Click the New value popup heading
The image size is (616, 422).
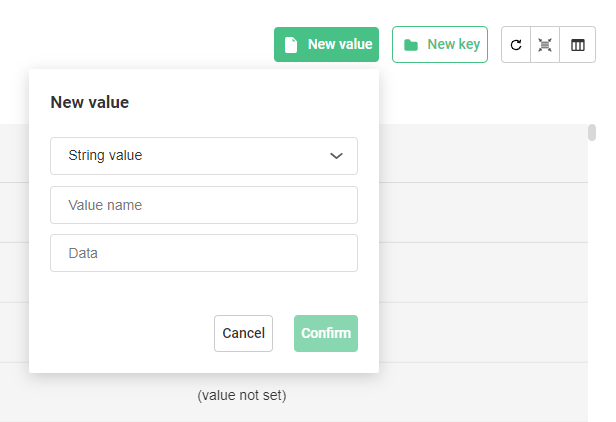click(90, 102)
